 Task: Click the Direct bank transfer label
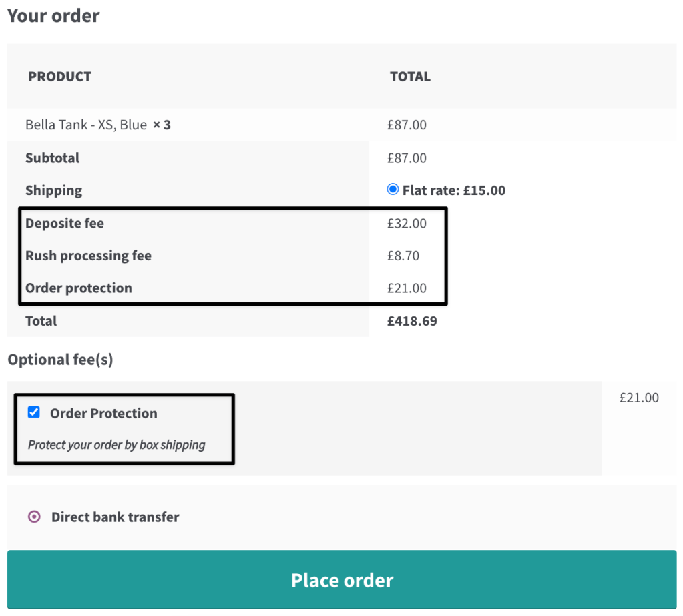coord(115,517)
